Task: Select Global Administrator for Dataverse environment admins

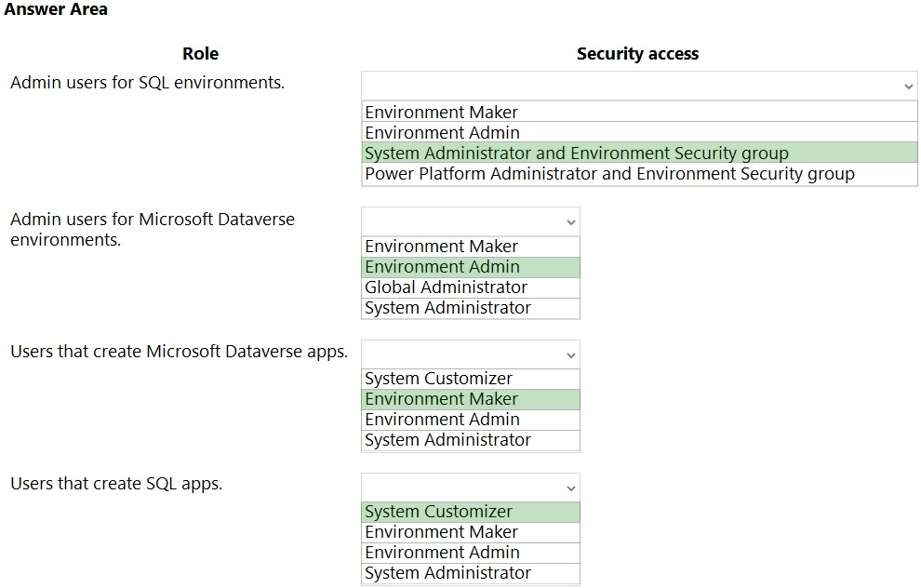Action: coord(471,287)
